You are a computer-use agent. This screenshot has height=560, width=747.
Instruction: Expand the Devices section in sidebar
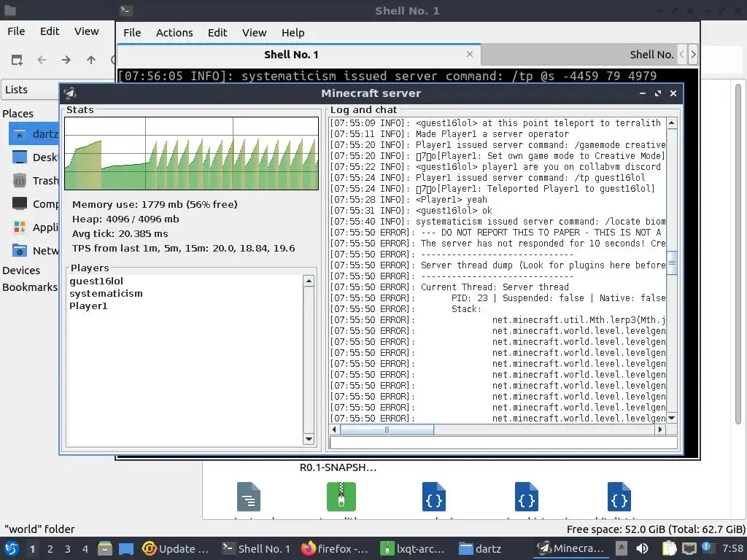[x=21, y=270]
